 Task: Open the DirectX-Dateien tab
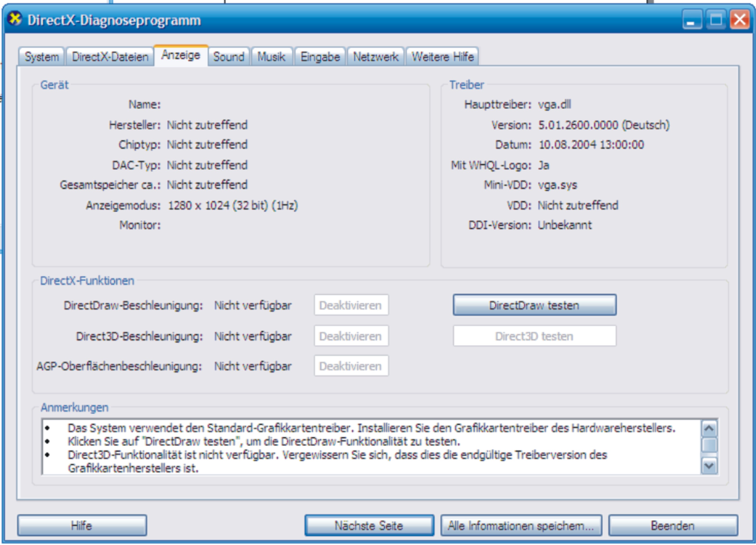tap(110, 57)
